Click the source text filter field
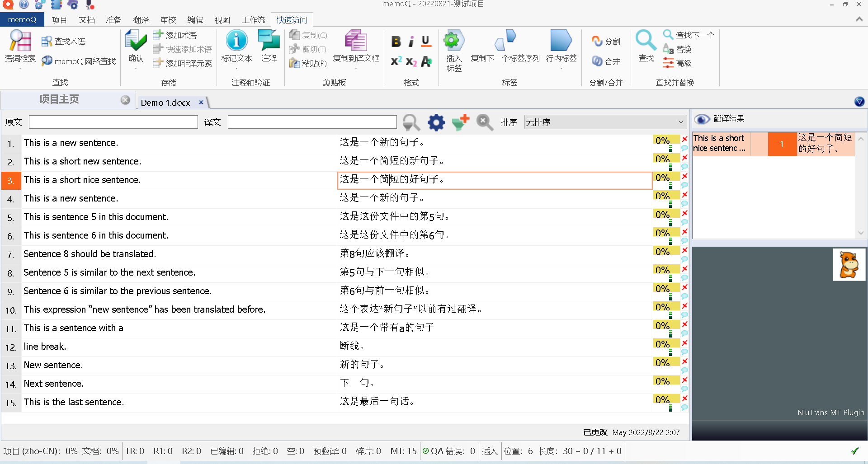This screenshot has width=868, height=464. coord(113,122)
